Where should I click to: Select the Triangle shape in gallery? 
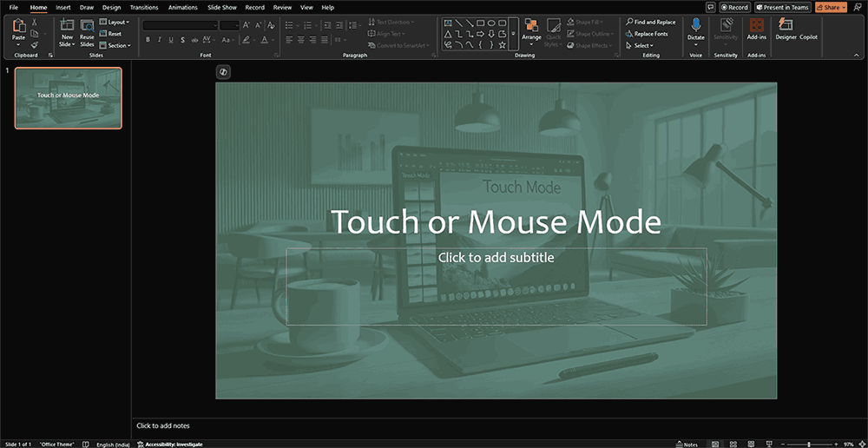pyautogui.click(x=448, y=34)
